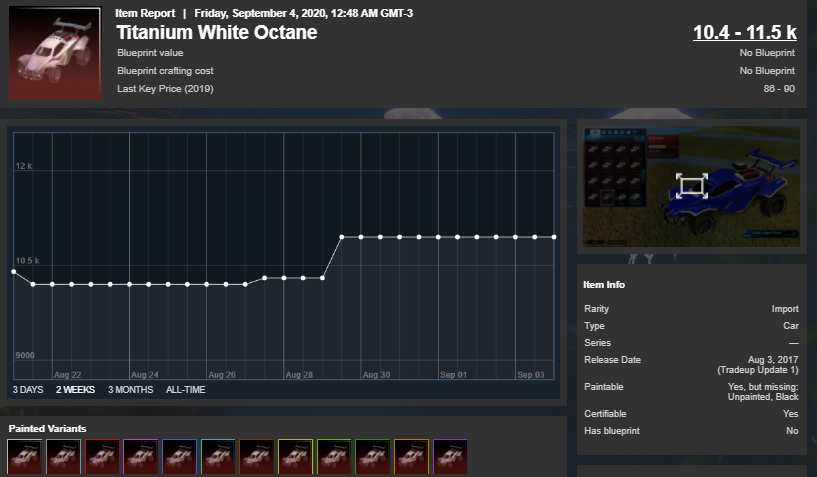Viewport: 817px width, 477px height.
Task: Switch chart range to 3 DAYS
Action: [x=28, y=389]
